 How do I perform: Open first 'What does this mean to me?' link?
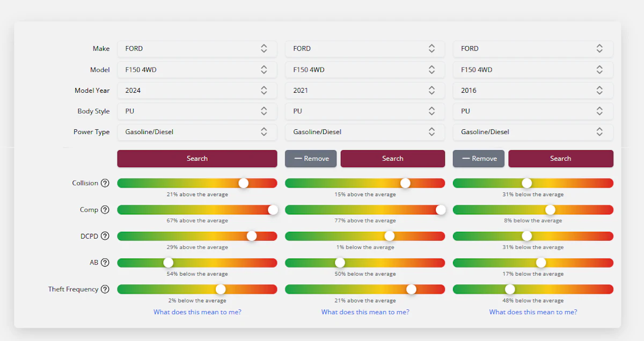197,312
